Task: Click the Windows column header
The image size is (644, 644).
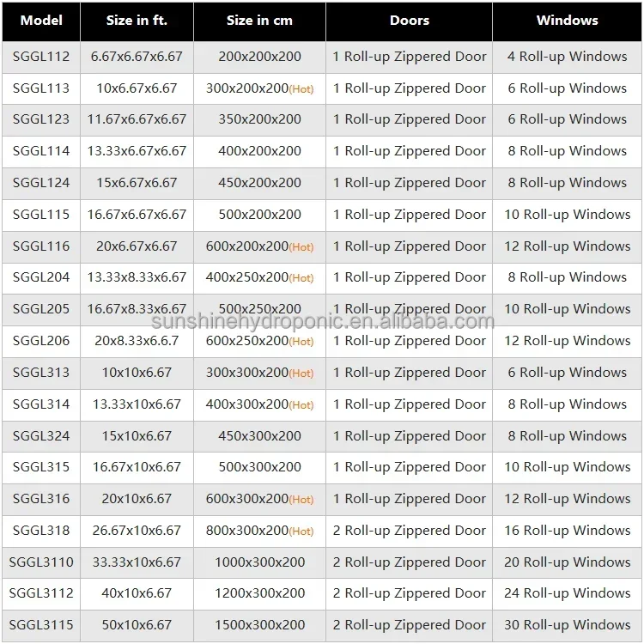Action: [567, 21]
